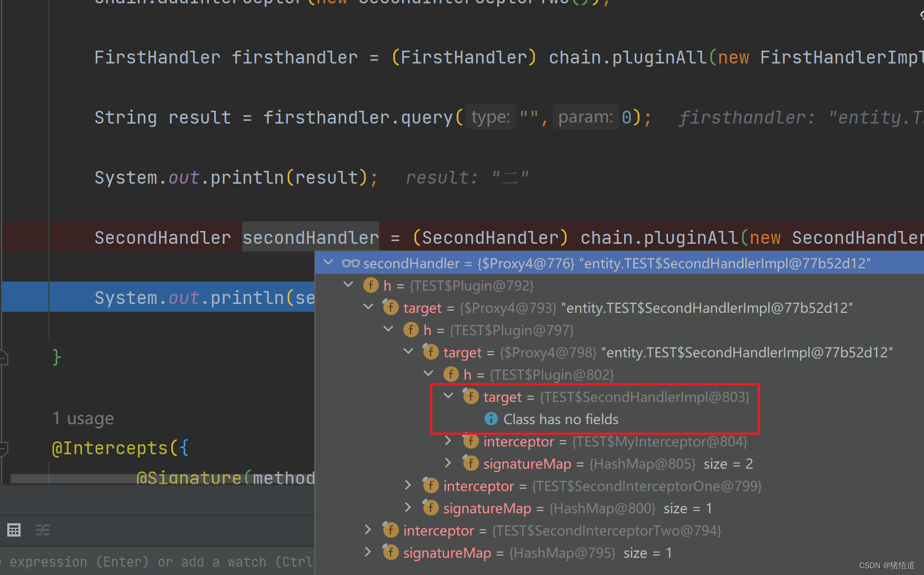The image size is (924, 575).
Task: Collapse target = {TEST$SecondHandlerImpl@803} node
Action: tap(448, 396)
